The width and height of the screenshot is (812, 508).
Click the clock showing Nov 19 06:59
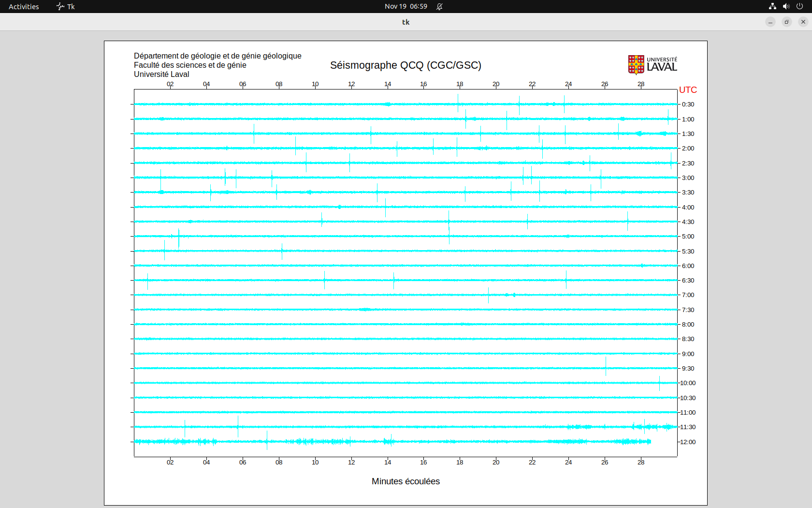click(x=406, y=6)
